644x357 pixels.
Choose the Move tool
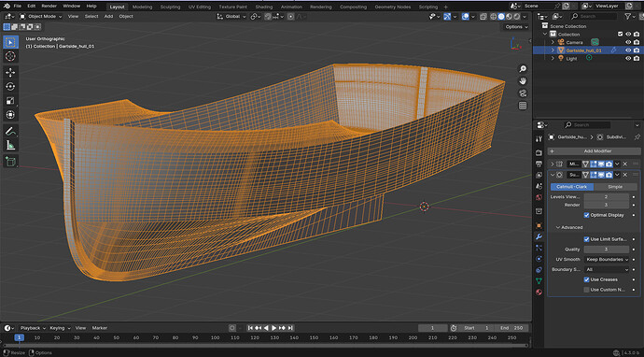pyautogui.click(x=10, y=72)
